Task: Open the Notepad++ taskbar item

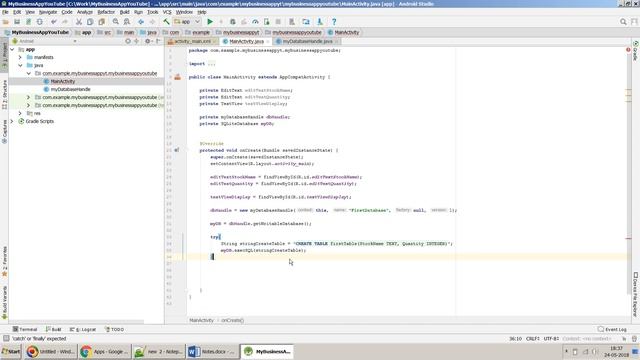Action: tap(158, 351)
